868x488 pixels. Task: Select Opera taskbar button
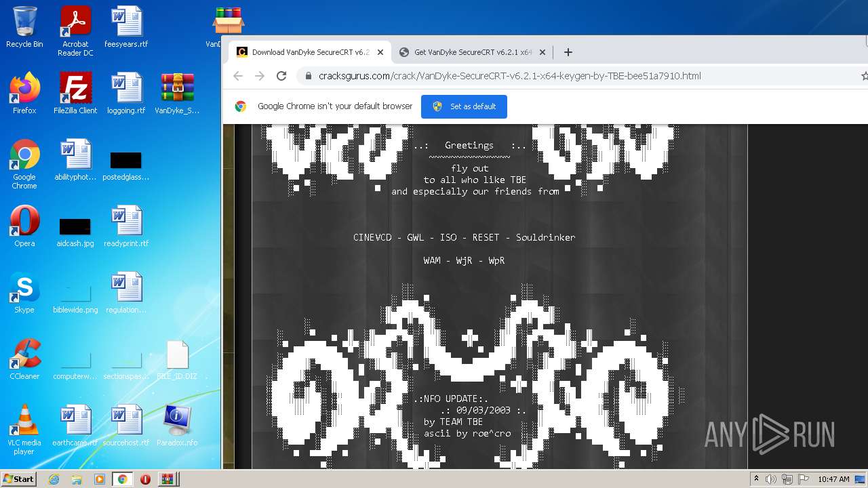145,479
